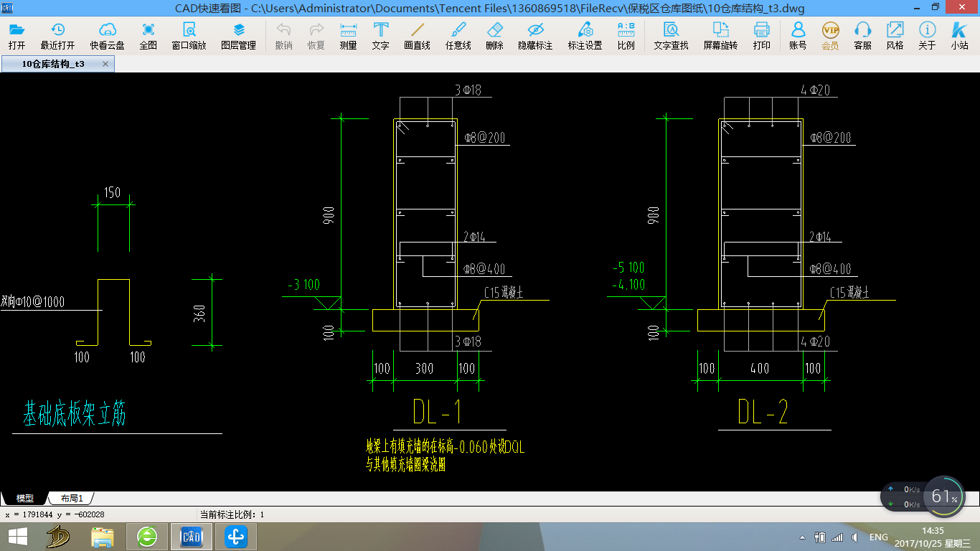Click the taskbar volume icon

(854, 537)
